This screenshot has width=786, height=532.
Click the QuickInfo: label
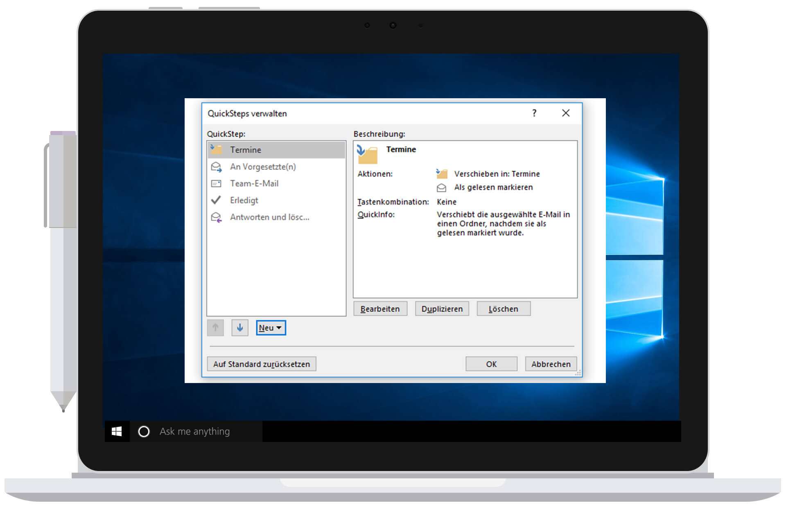(x=376, y=214)
